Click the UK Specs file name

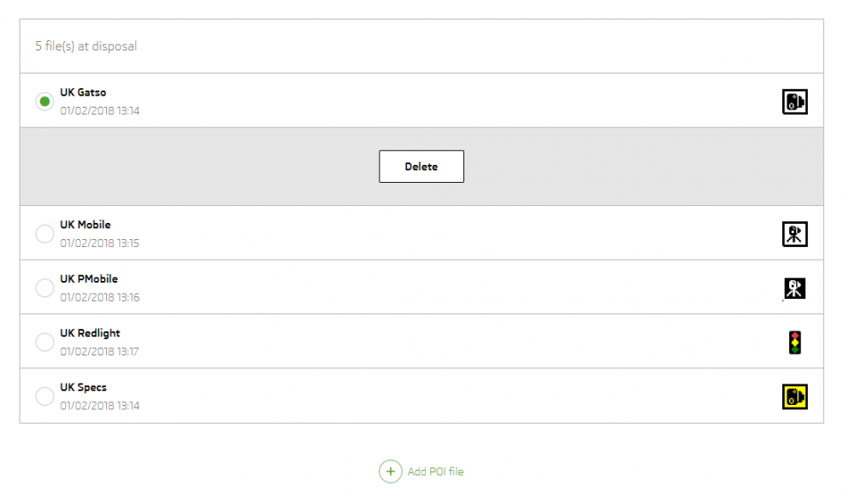coord(83,388)
